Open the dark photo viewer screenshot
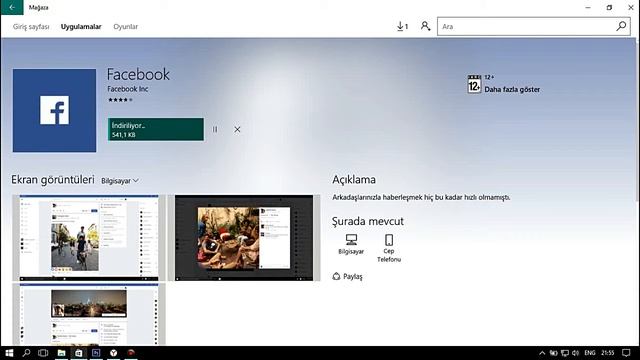640x360 pixels. (x=244, y=238)
